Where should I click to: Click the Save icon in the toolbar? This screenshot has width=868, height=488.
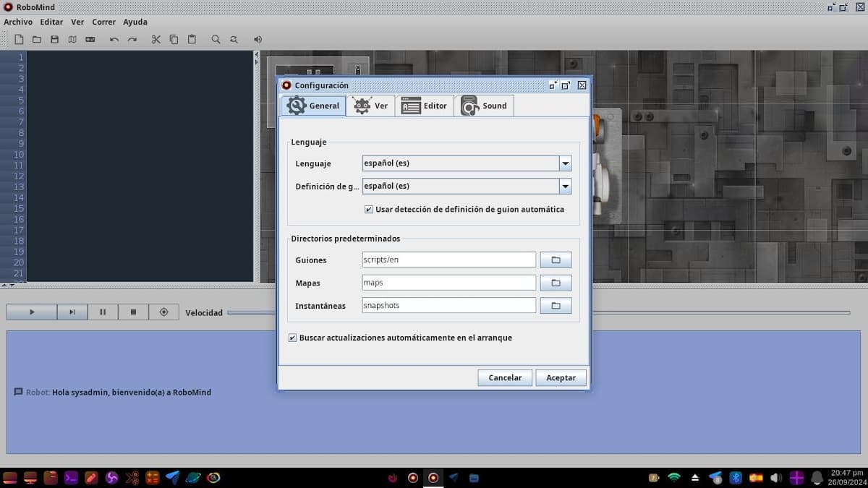pyautogui.click(x=54, y=39)
